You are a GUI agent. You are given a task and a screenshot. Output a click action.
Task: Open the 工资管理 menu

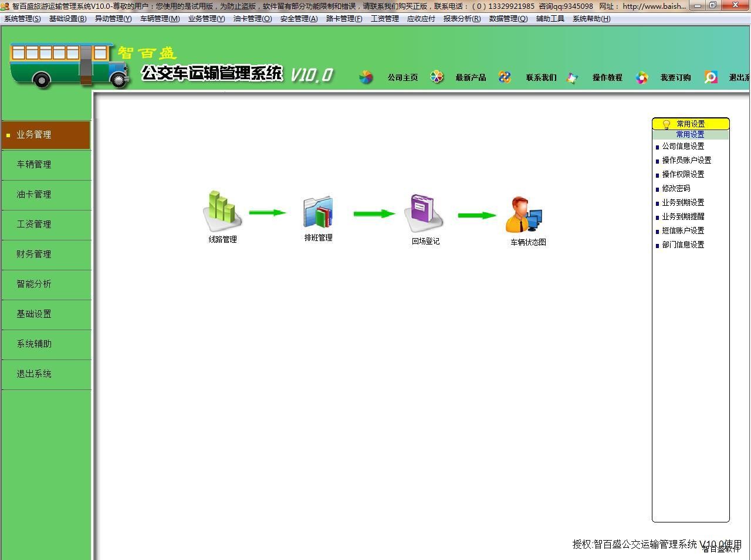click(x=385, y=19)
